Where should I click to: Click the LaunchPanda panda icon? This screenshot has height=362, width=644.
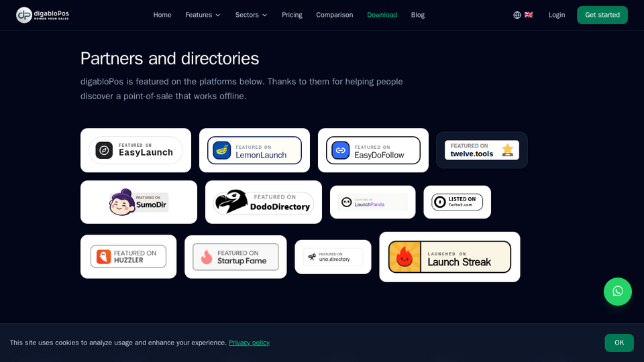click(347, 202)
